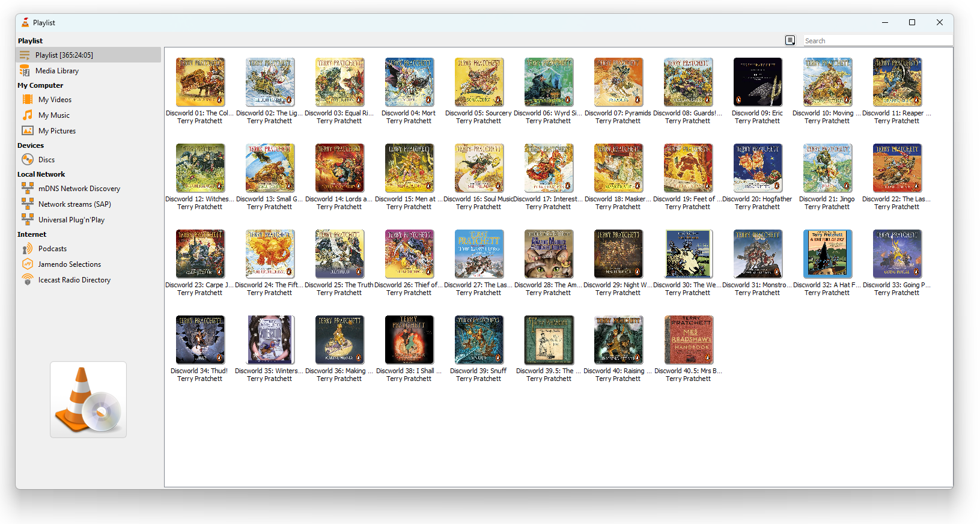Select the Discworld 27: The Last Hero cover
This screenshot has width=980, height=524.
pos(479,254)
